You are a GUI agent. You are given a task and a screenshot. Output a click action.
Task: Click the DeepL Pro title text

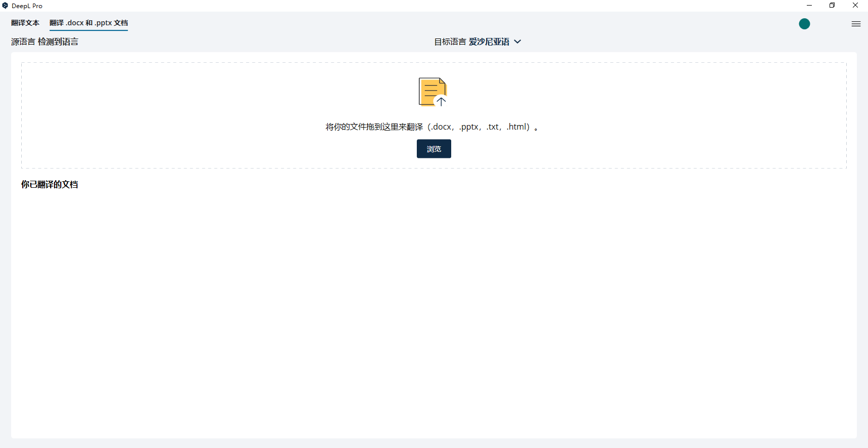[x=27, y=6]
